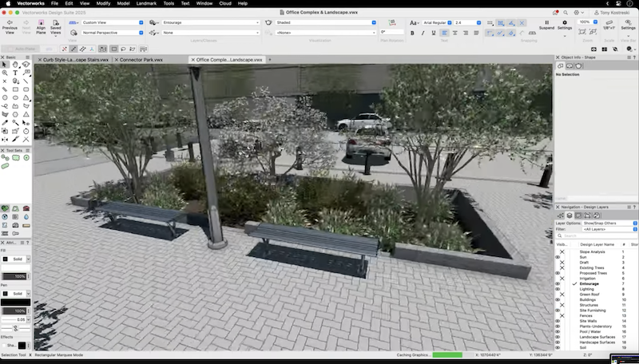Click the fill color swatch in Attributes
The height and width of the screenshot is (364, 639).
(x=15, y=268)
